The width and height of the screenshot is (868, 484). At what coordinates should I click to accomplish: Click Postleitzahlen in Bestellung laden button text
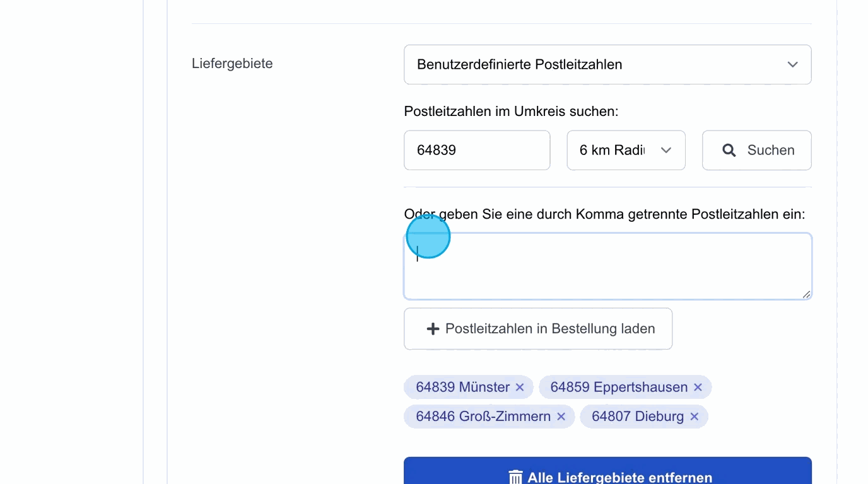tap(550, 329)
